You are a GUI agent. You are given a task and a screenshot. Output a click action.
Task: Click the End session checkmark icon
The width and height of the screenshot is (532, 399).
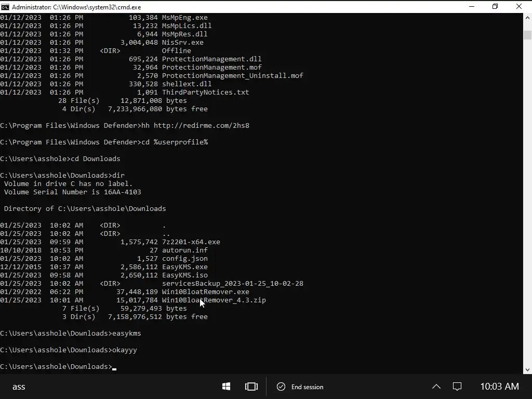281,387
